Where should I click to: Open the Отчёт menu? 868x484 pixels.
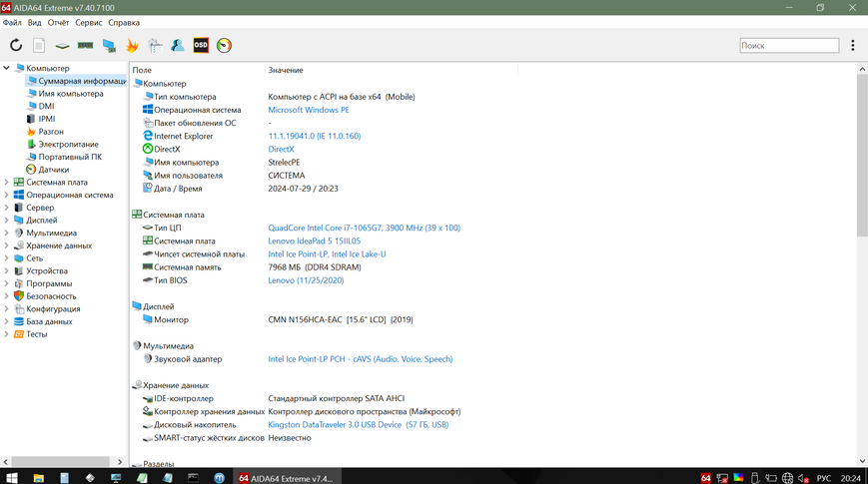[58, 23]
